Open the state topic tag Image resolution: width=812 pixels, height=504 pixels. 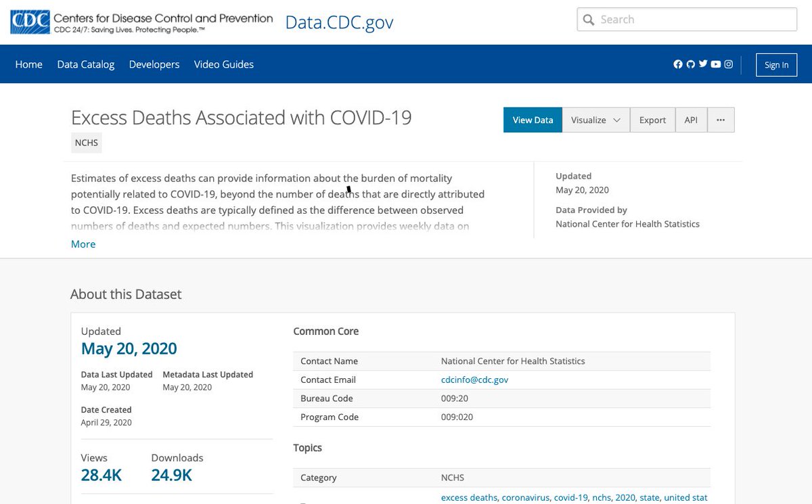pos(650,497)
